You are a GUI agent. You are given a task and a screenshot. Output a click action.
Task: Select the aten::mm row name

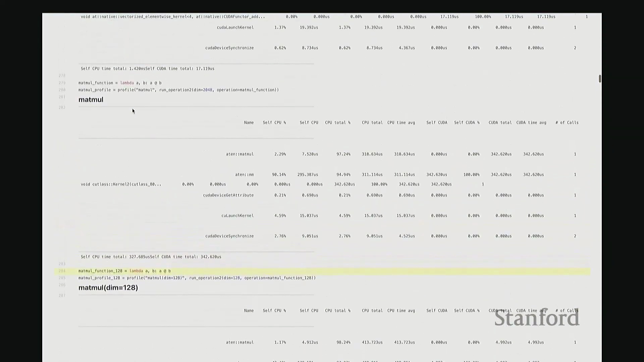pyautogui.click(x=244, y=175)
